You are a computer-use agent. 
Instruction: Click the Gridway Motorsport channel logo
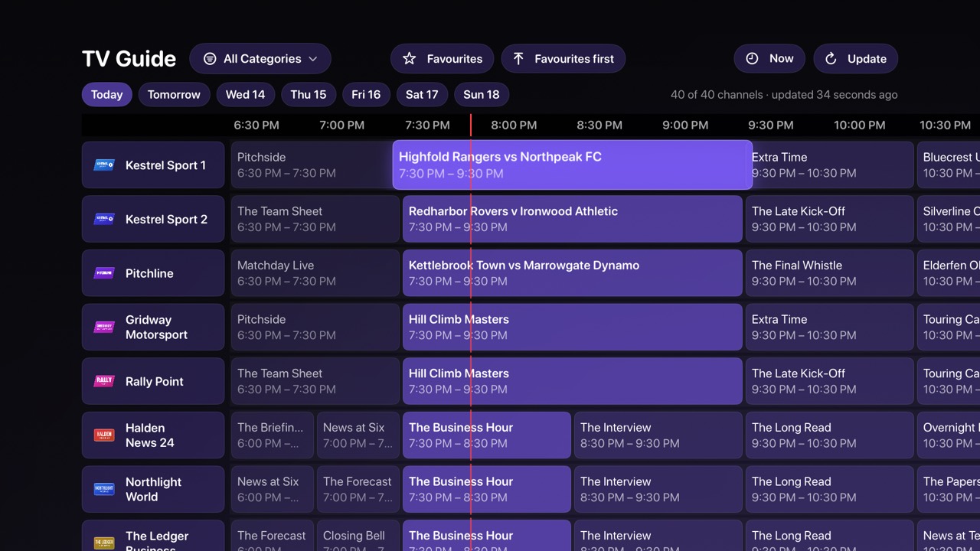click(104, 327)
